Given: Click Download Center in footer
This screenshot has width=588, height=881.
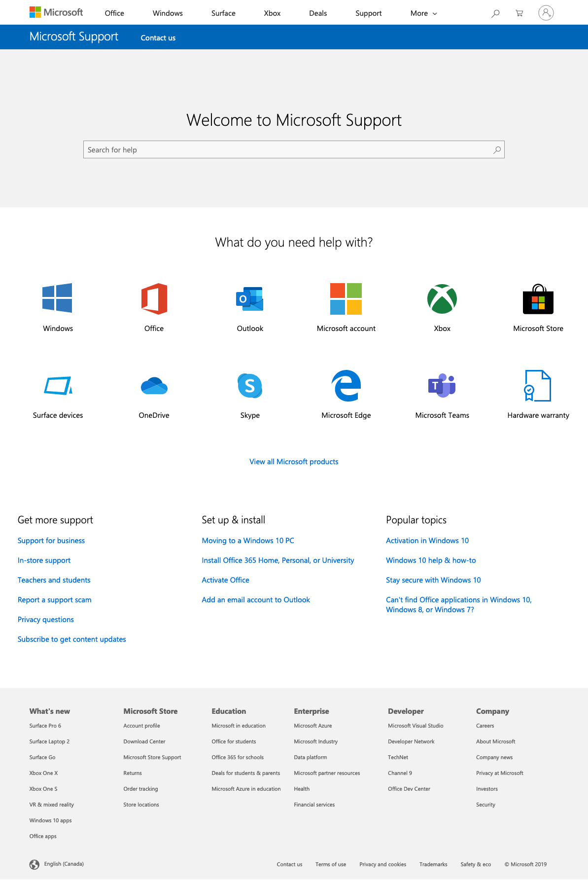Looking at the screenshot, I should click(x=144, y=741).
